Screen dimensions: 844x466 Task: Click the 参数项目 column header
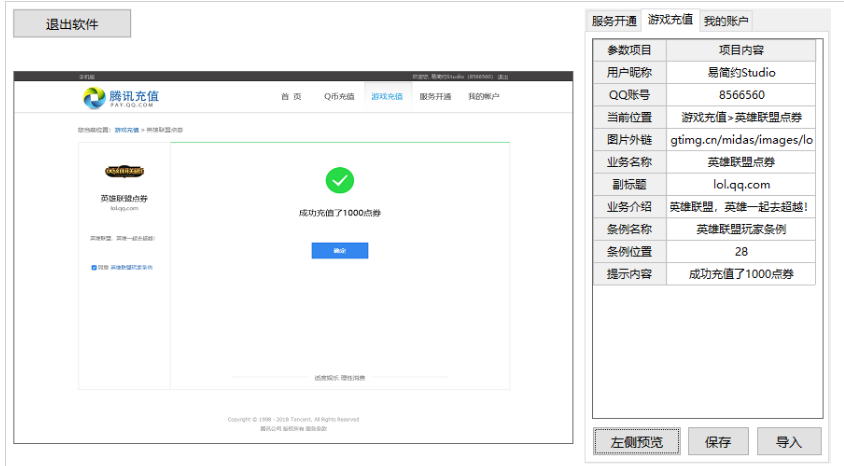629,50
